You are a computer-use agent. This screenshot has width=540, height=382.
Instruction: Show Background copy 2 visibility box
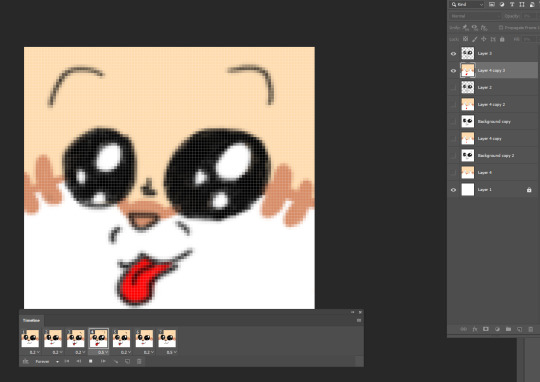click(453, 156)
